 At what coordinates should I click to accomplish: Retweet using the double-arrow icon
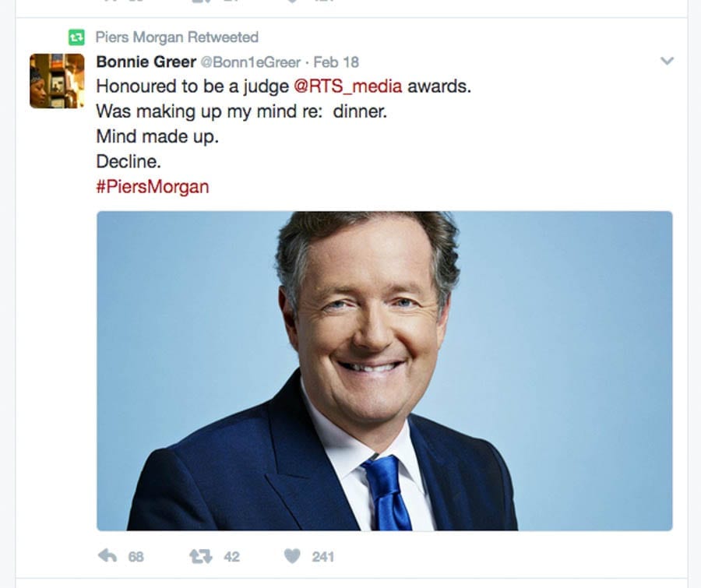click(x=201, y=556)
